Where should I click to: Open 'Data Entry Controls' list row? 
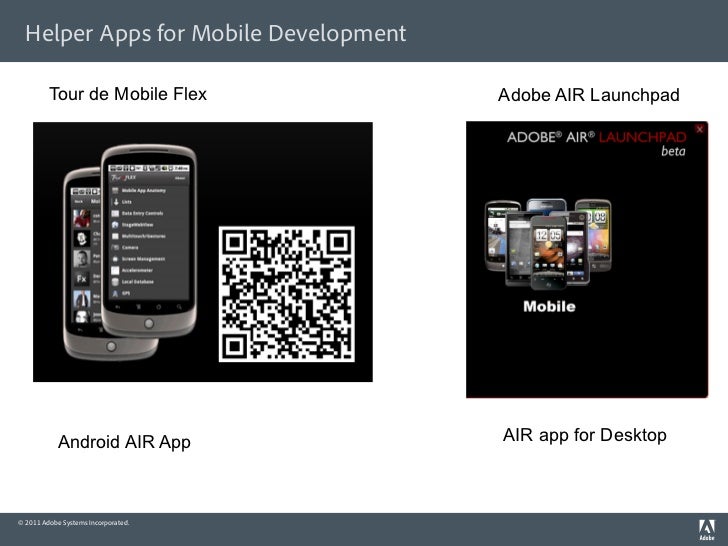pyautogui.click(x=149, y=213)
